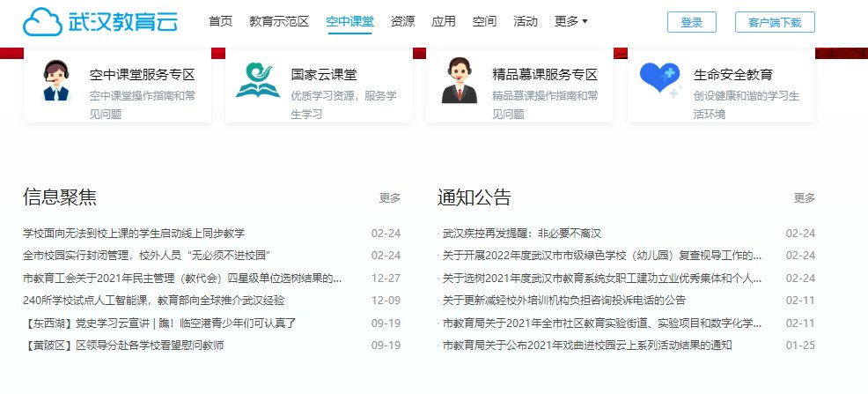This screenshot has height=394, width=868.
Task: Click the 优质学习资源，服务学生学习 description
Action: (x=344, y=105)
